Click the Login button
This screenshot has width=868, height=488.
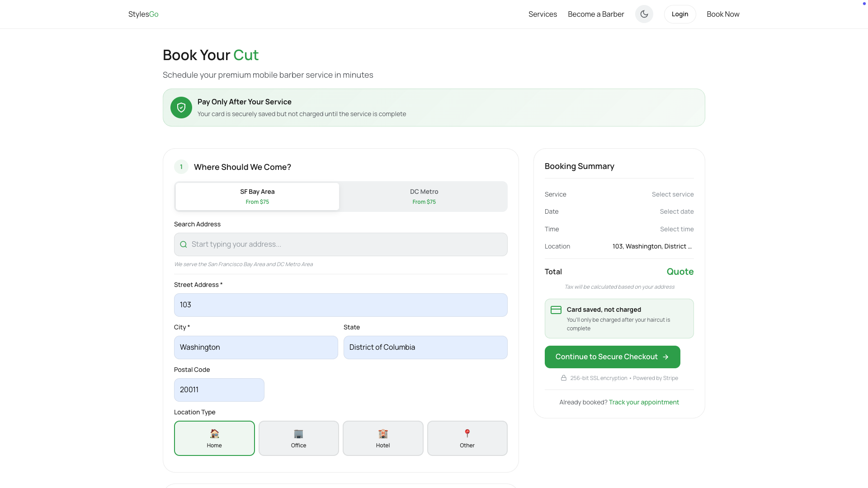(x=679, y=14)
